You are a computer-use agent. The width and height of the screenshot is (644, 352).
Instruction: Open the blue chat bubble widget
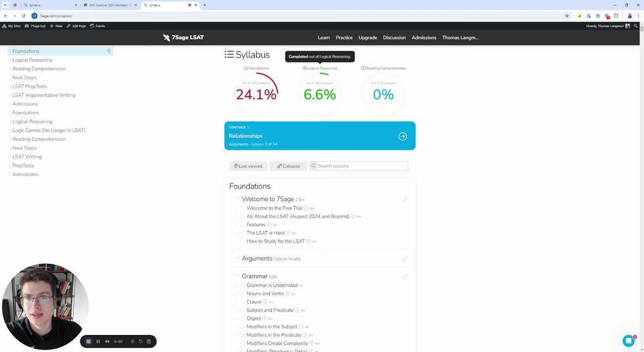point(628,341)
